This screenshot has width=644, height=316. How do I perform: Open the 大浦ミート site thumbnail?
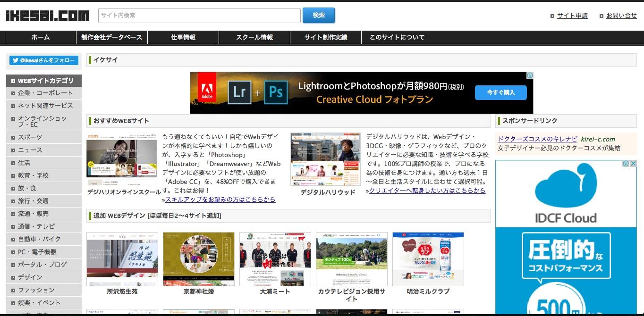point(275,259)
